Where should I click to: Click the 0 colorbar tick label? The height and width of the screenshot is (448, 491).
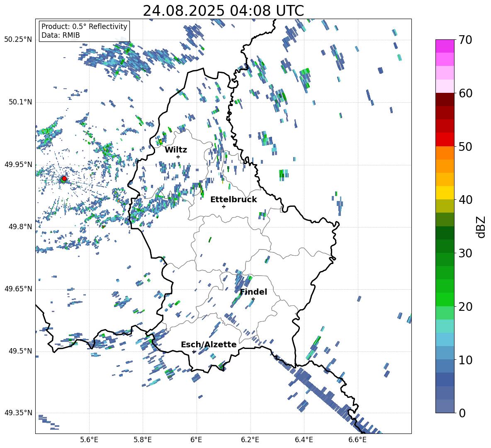(x=462, y=413)
